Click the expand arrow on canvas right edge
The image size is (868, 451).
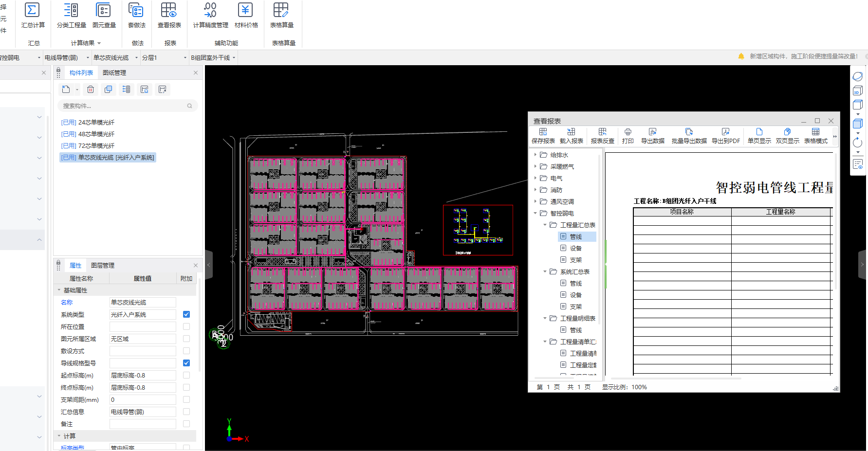tap(862, 265)
